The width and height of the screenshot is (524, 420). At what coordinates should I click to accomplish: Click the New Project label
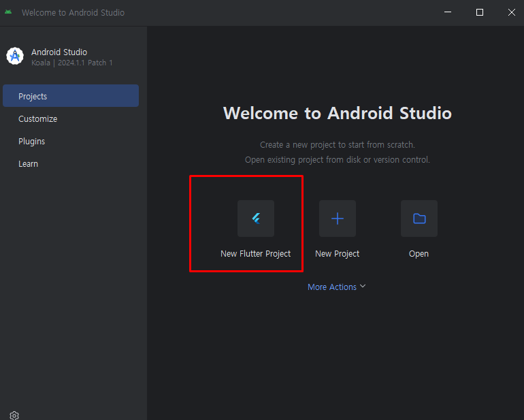tap(337, 254)
